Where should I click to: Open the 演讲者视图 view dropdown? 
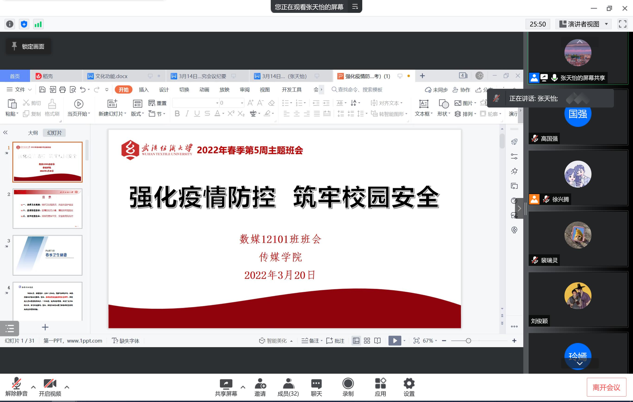click(x=582, y=24)
